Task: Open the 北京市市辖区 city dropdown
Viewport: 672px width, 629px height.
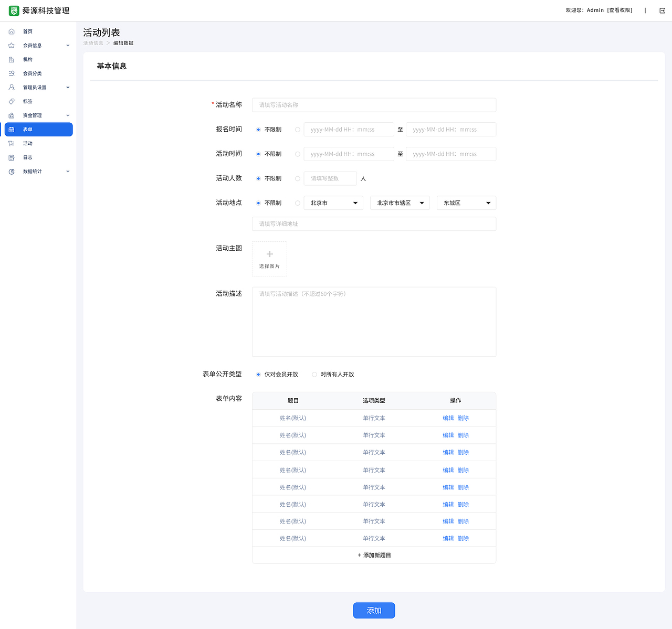Action: point(400,203)
